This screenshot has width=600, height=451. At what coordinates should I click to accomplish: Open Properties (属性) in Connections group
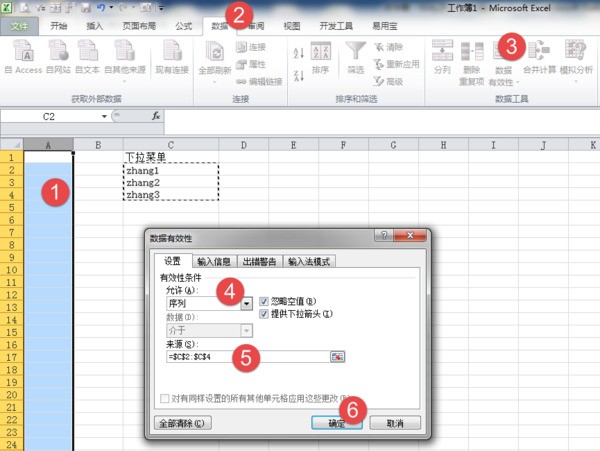tap(251, 64)
